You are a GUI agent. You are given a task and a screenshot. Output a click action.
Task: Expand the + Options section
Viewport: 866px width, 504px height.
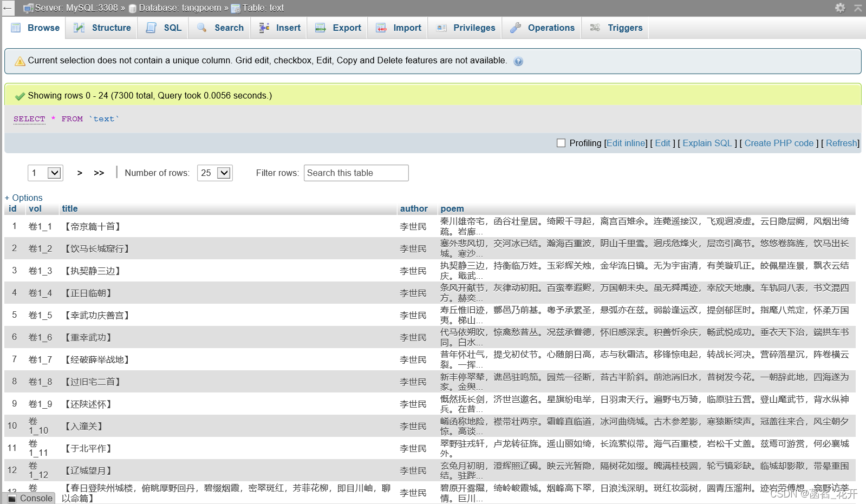(23, 198)
